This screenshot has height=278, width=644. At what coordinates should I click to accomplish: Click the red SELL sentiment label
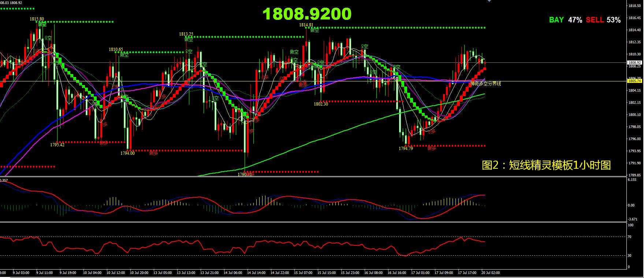595,20
